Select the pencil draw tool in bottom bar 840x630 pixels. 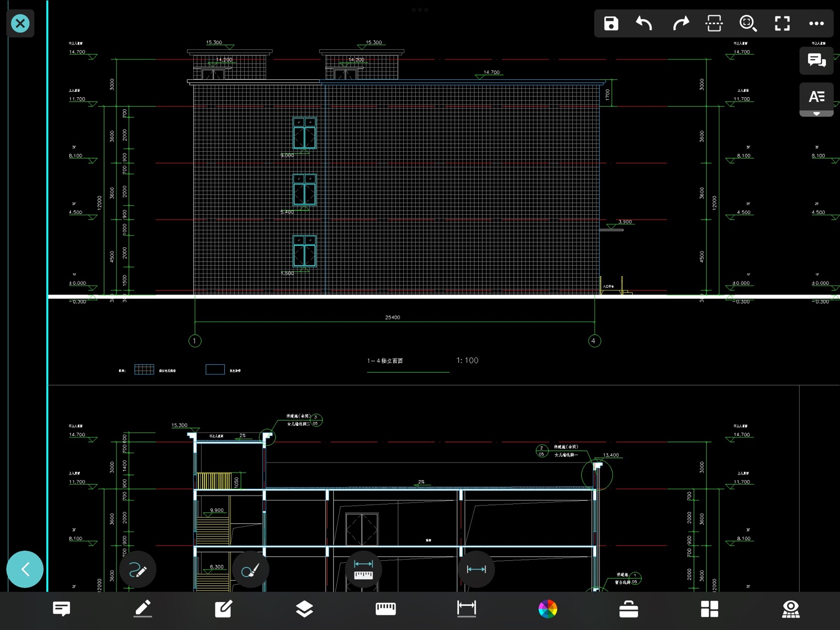click(x=143, y=609)
